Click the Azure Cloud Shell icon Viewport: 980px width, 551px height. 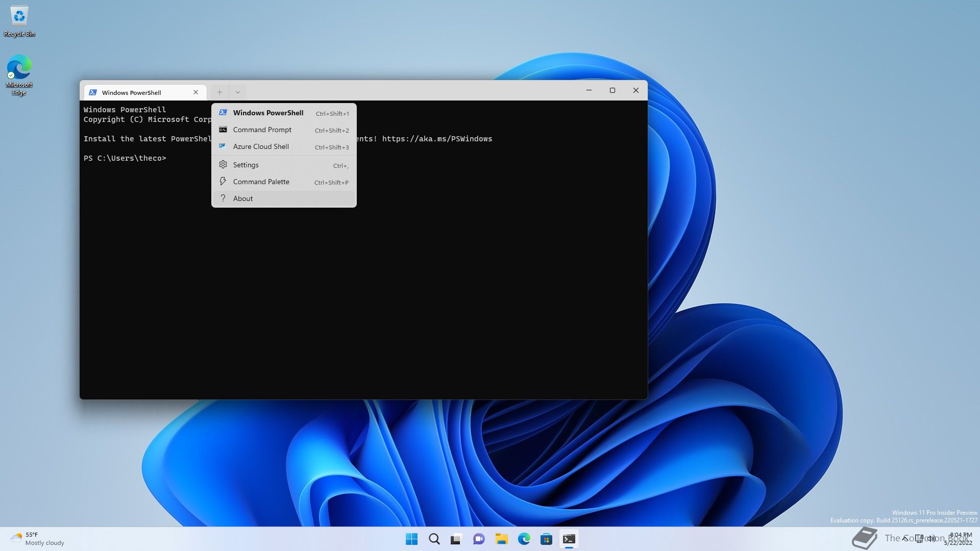pos(223,146)
